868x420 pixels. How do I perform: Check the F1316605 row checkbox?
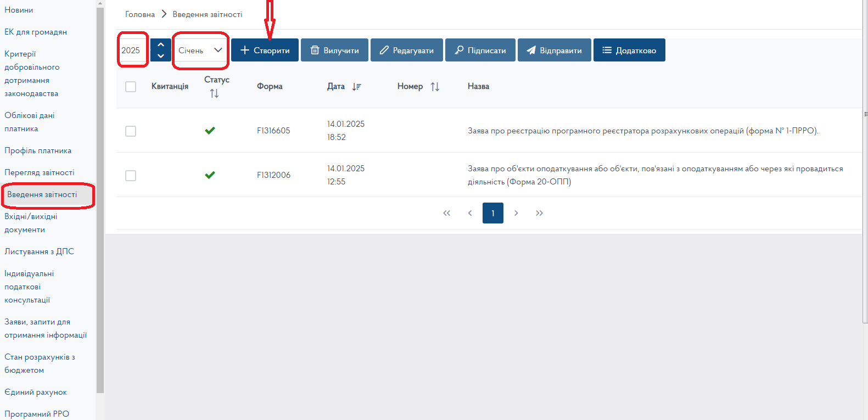pos(131,131)
